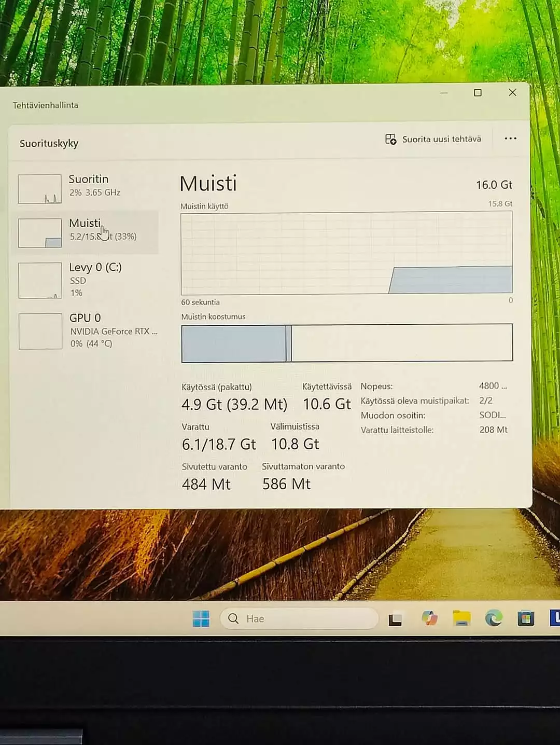The width and height of the screenshot is (560, 745).
Task: Open the Levy 0 (C:) disk view
Action: (85, 280)
